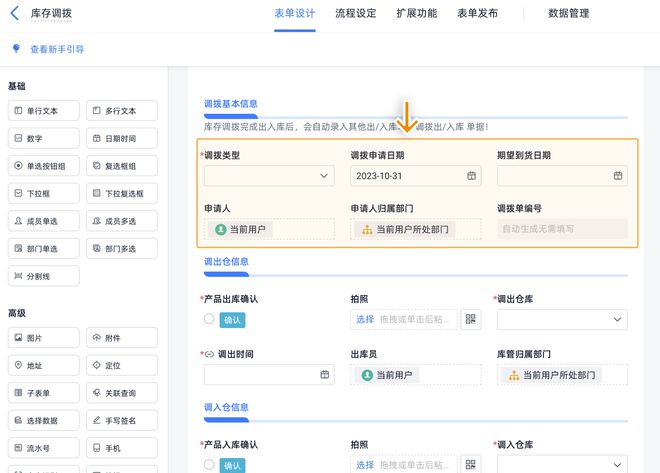The image size is (660, 473).
Task: Click the 查看新手引导 link
Action: pyautogui.click(x=57, y=48)
